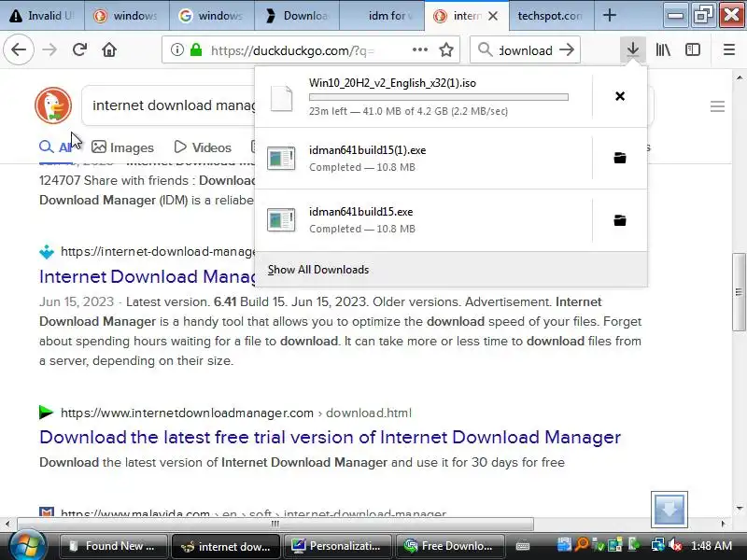Open the Library toolbar icon
747x560 pixels.
(x=663, y=49)
